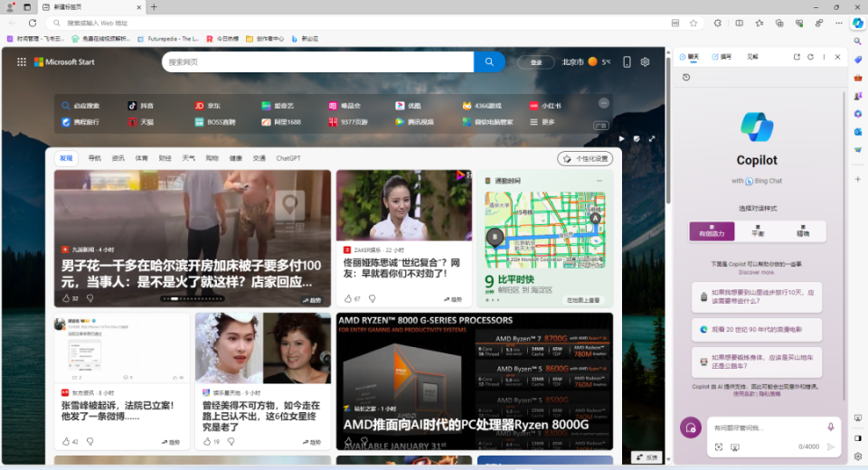This screenshot has width=868, height=470.
Task: Like the 男子花一千多 news story
Action: pyautogui.click(x=66, y=298)
